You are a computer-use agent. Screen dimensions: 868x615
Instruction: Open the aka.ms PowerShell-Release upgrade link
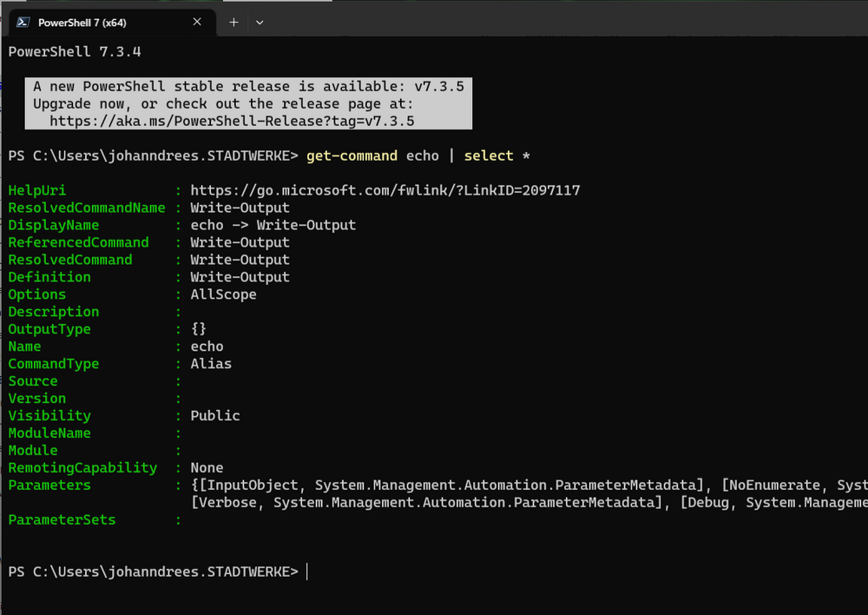pyautogui.click(x=232, y=121)
